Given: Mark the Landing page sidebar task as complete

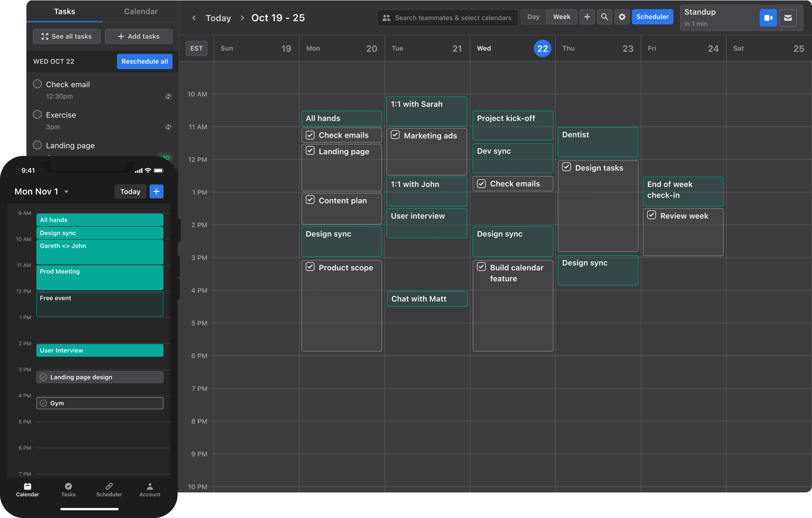Looking at the screenshot, I should click(37, 145).
